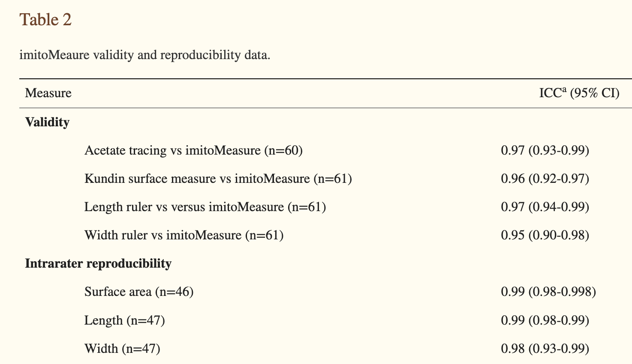Select the ICC value 0.99 (0.98-0.998)
Screen dimensions: 632x364
click(548, 292)
